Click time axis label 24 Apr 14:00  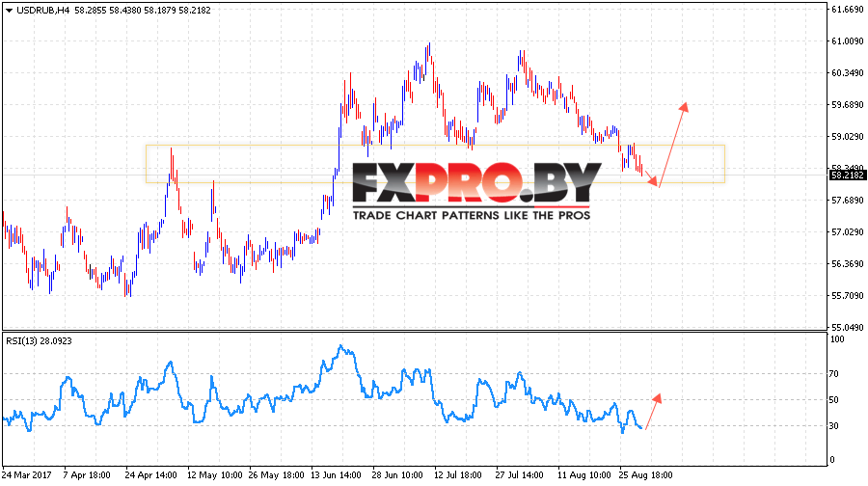(x=150, y=475)
